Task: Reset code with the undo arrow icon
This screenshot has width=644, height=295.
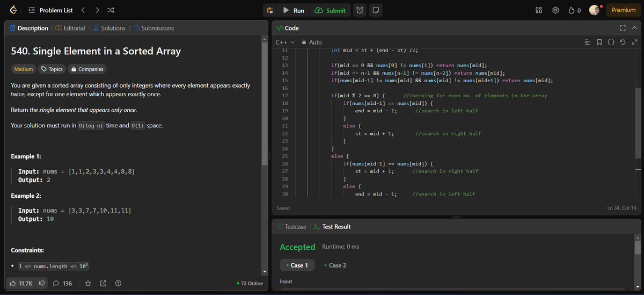Action: [623, 42]
